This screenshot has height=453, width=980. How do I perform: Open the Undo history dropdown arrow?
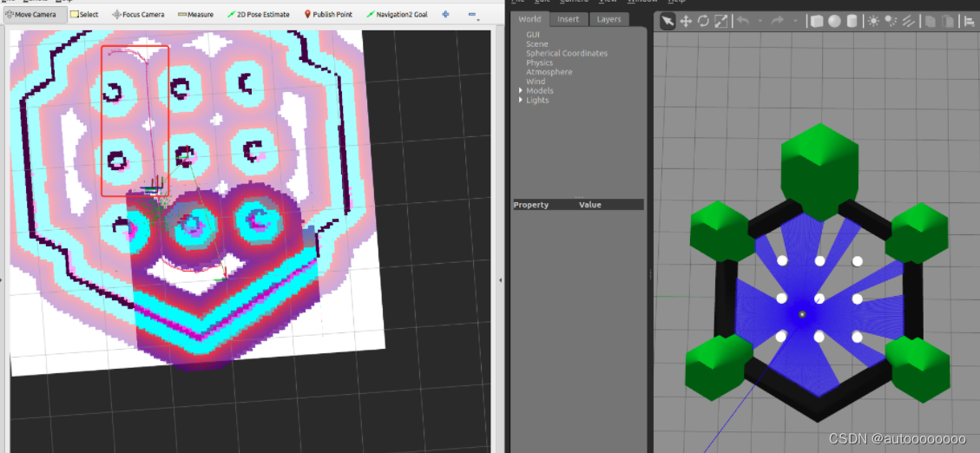pos(760,22)
